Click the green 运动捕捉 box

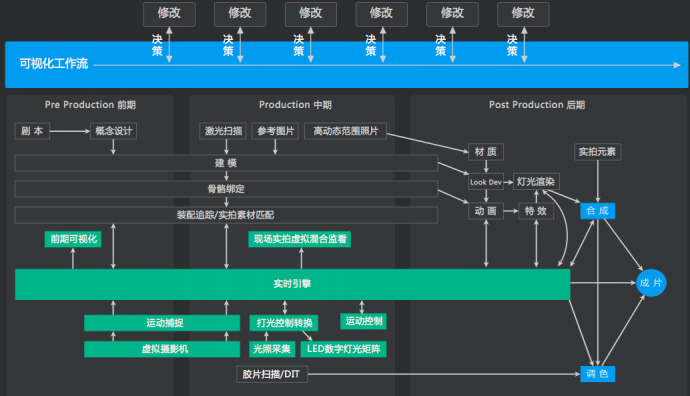162,323
